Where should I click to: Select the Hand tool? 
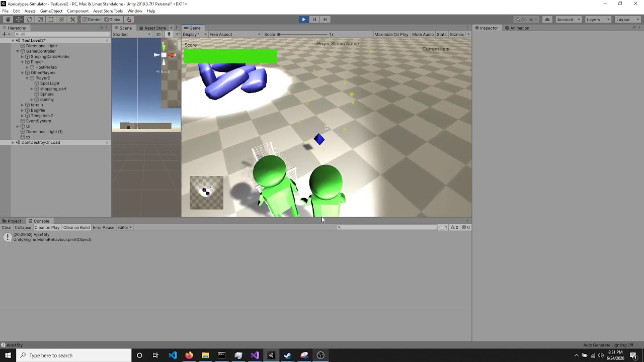[x=8, y=20]
